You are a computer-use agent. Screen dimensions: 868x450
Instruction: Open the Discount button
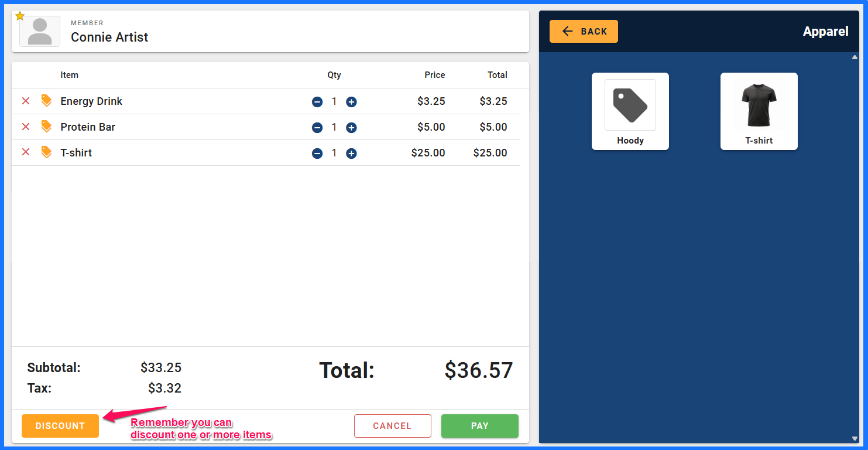60,426
